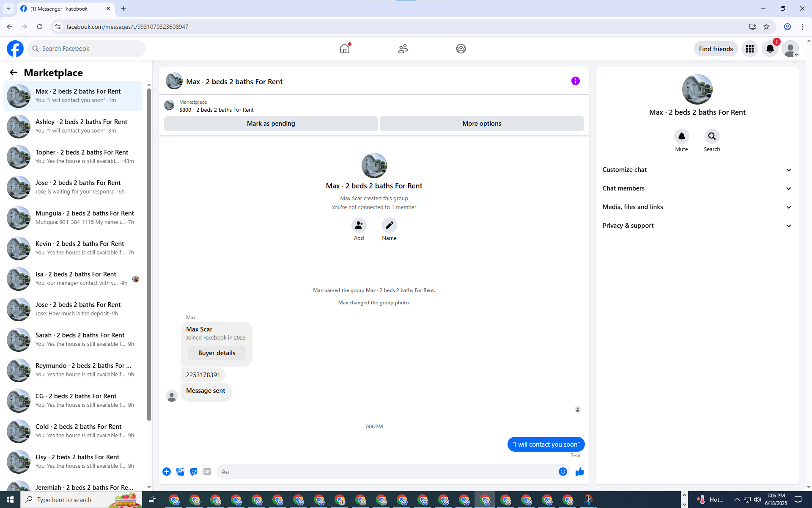Open Reymundo · 2 beds 2 baths conversation

coord(73,370)
